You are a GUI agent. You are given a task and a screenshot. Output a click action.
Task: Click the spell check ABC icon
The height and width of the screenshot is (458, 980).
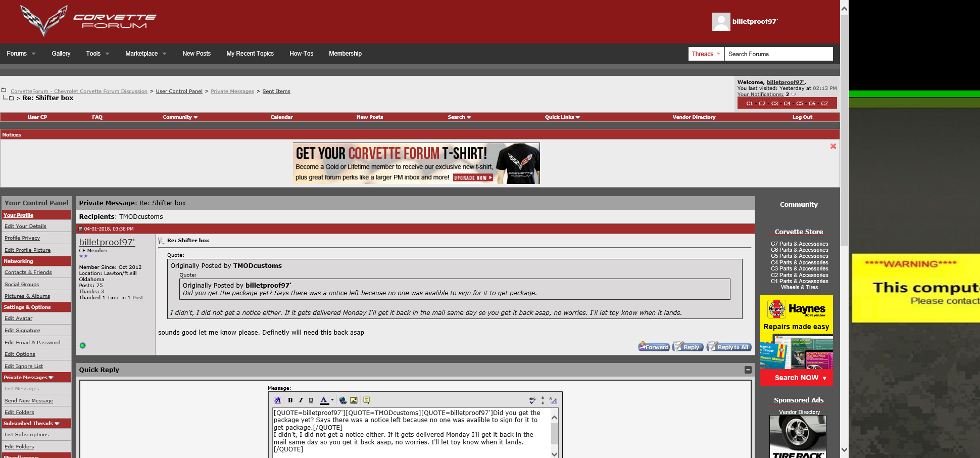pyautogui.click(x=532, y=400)
